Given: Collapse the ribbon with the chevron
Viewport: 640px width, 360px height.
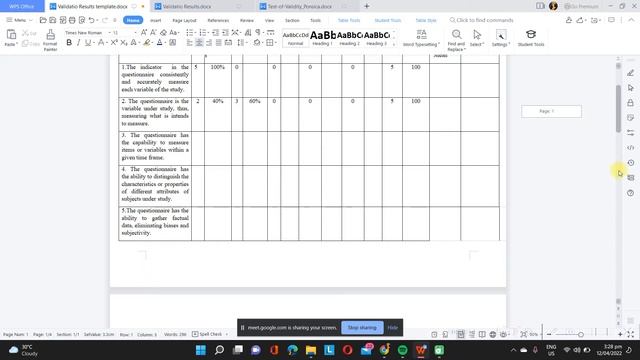Looking at the screenshot, I should [631, 20].
